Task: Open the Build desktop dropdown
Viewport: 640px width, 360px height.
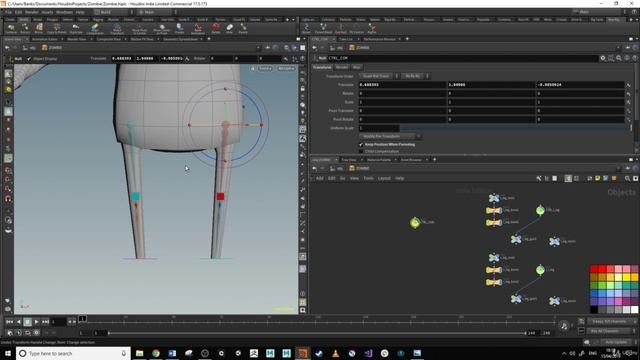Action: point(113,12)
